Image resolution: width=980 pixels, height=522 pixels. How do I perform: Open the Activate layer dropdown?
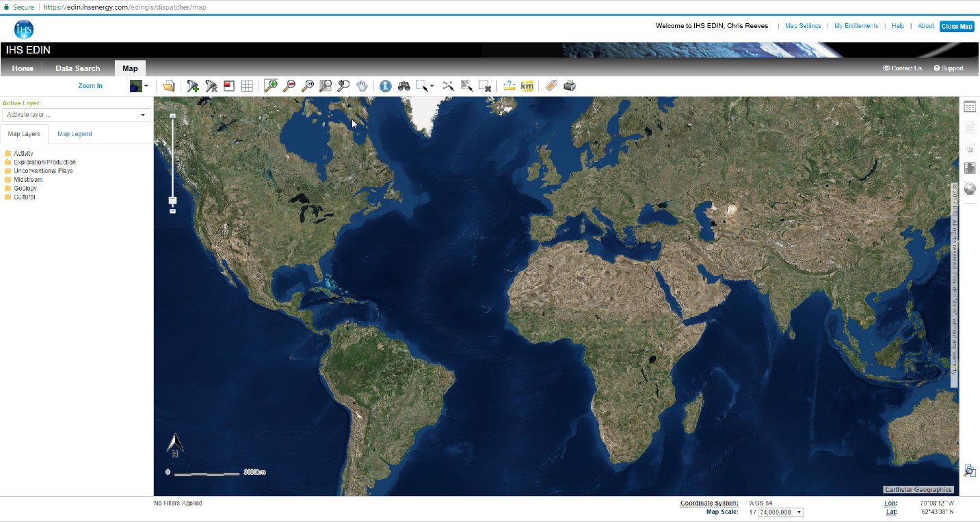(x=76, y=115)
